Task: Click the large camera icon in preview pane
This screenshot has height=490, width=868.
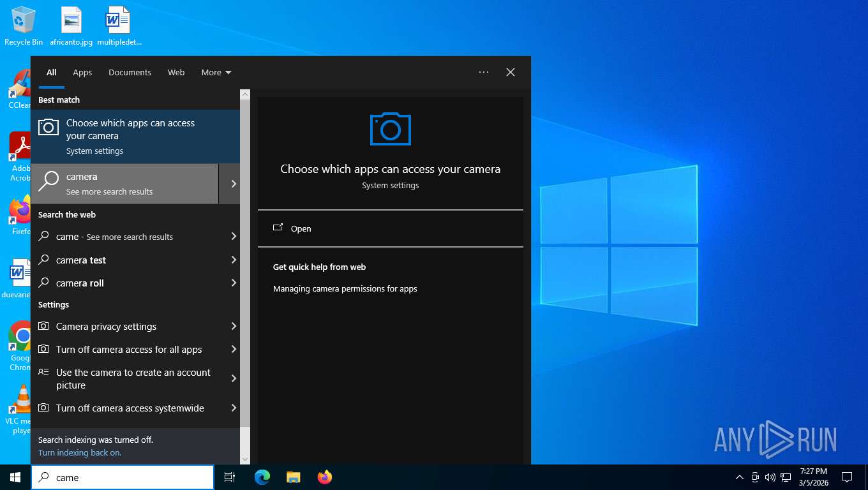Action: pyautogui.click(x=391, y=129)
